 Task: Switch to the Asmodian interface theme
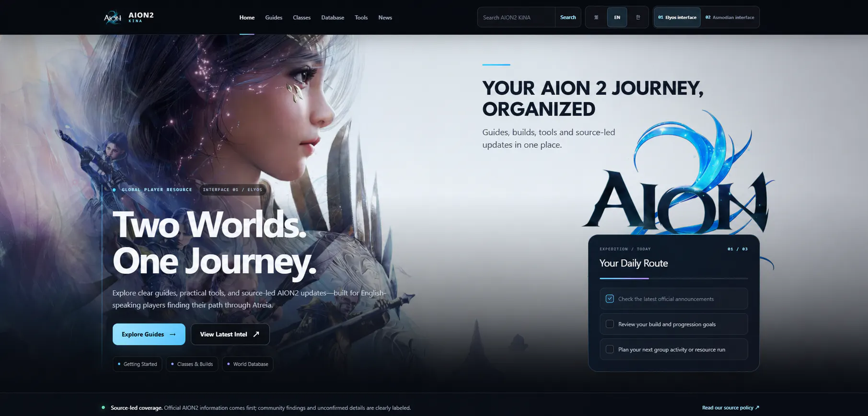coord(729,17)
